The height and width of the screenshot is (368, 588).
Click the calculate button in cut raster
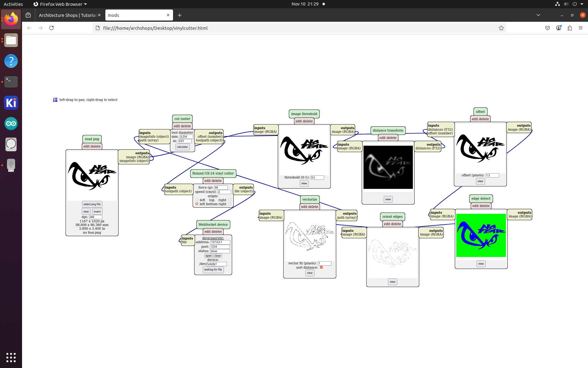pyautogui.click(x=182, y=147)
